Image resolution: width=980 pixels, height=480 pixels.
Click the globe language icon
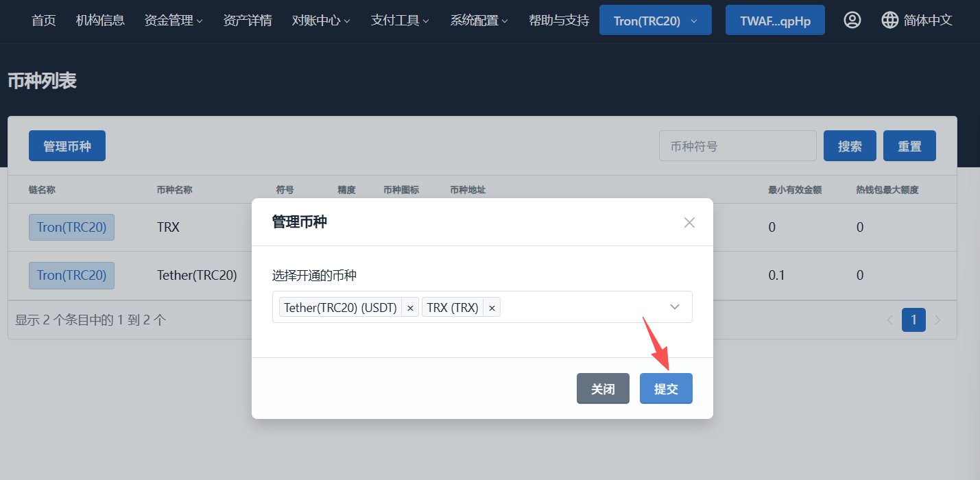(889, 20)
